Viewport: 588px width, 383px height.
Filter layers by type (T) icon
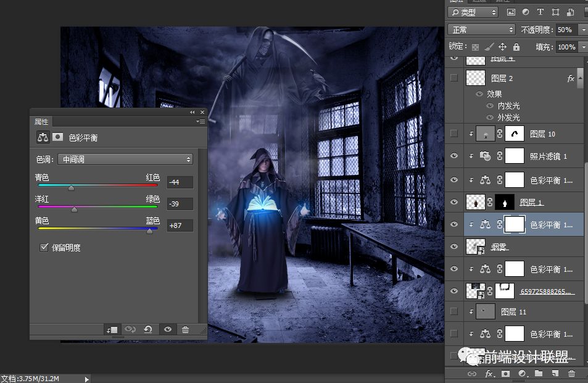[x=540, y=12]
